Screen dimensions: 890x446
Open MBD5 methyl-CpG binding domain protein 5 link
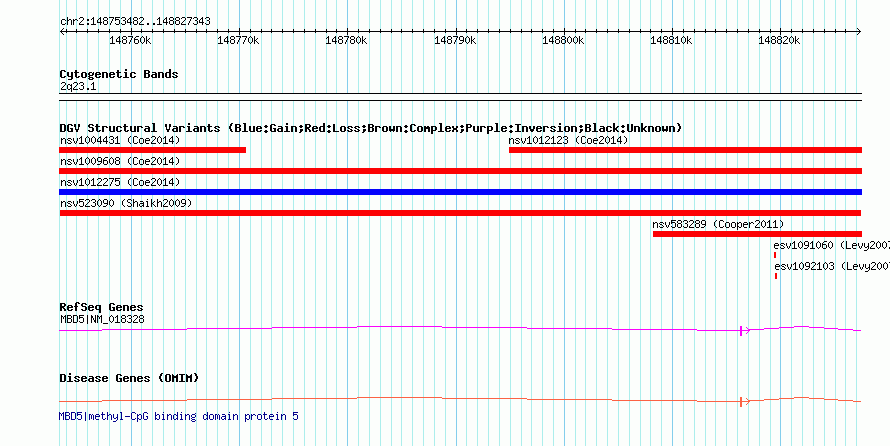click(179, 416)
